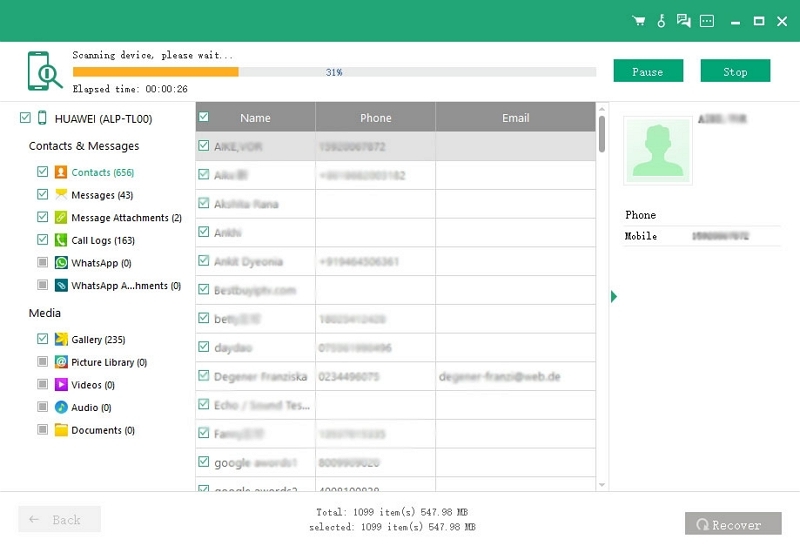Image resolution: width=800 pixels, height=546 pixels.
Task: Uncheck the HUAWEI (ALP-TL00) device checkbox
Action: pyautogui.click(x=25, y=119)
